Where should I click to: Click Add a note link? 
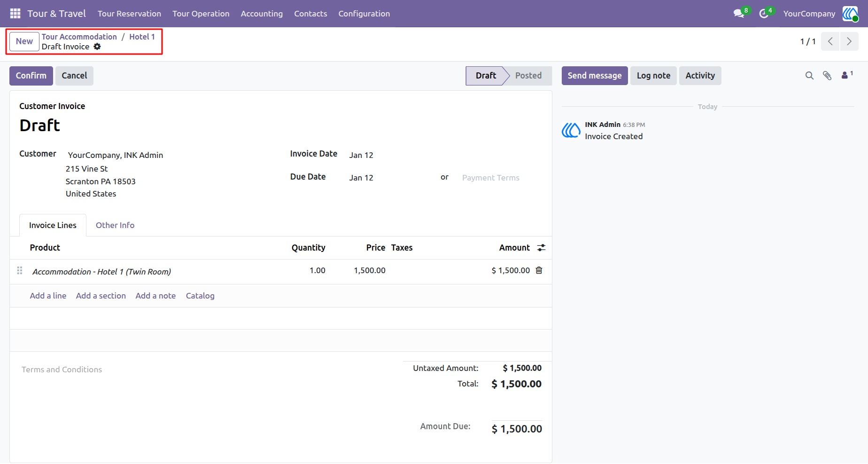point(155,296)
